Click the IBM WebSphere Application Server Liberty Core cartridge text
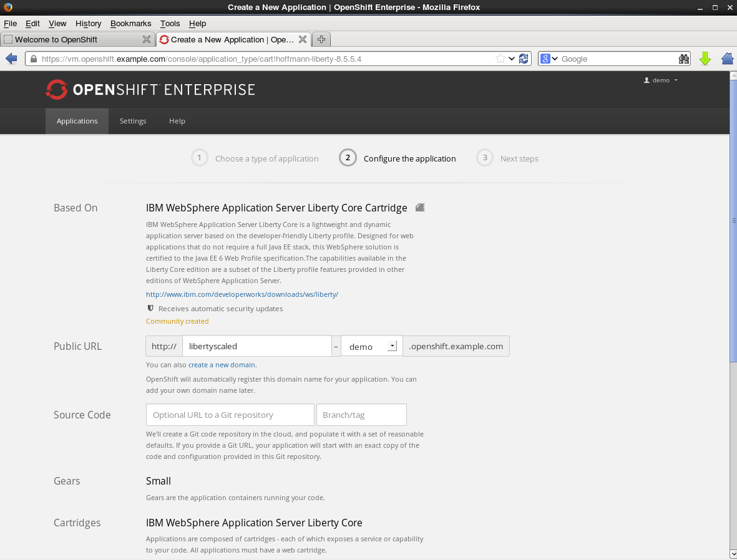The image size is (737, 560). (254, 523)
